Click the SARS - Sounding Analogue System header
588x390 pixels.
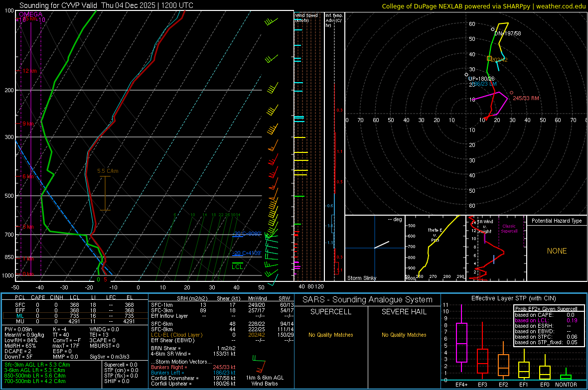pyautogui.click(x=368, y=300)
